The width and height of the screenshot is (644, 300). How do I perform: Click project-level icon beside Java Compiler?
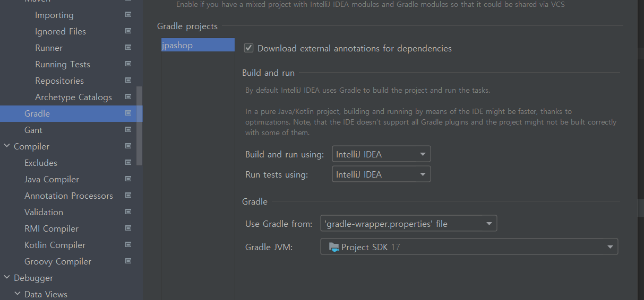pyautogui.click(x=128, y=179)
